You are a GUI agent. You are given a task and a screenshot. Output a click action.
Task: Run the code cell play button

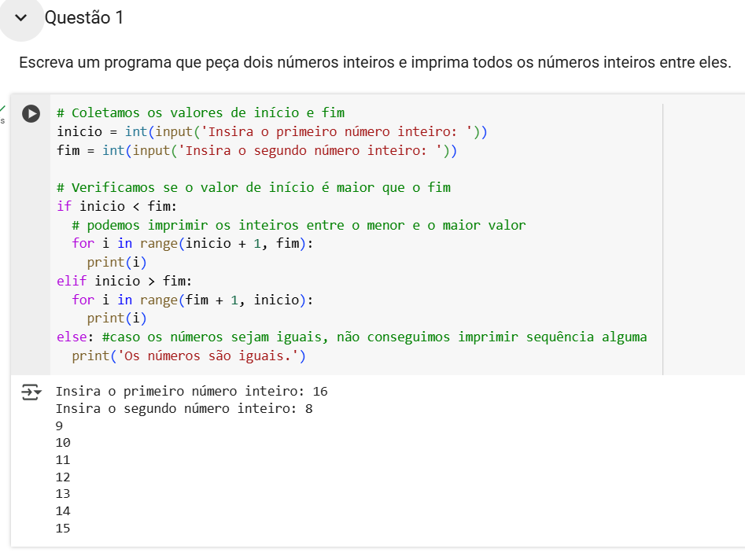click(31, 113)
